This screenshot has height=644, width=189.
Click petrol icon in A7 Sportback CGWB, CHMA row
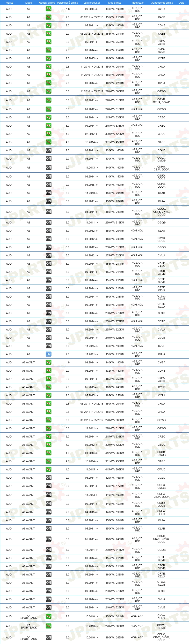tap(48, 626)
